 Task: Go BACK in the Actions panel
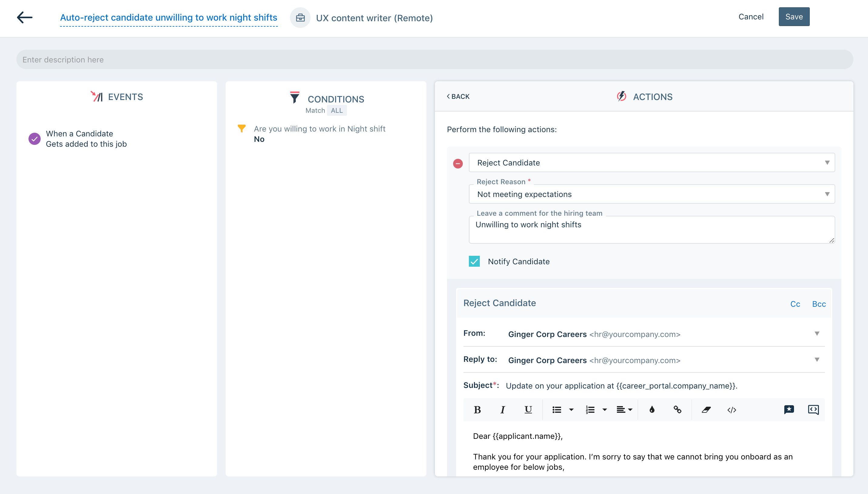click(x=458, y=96)
